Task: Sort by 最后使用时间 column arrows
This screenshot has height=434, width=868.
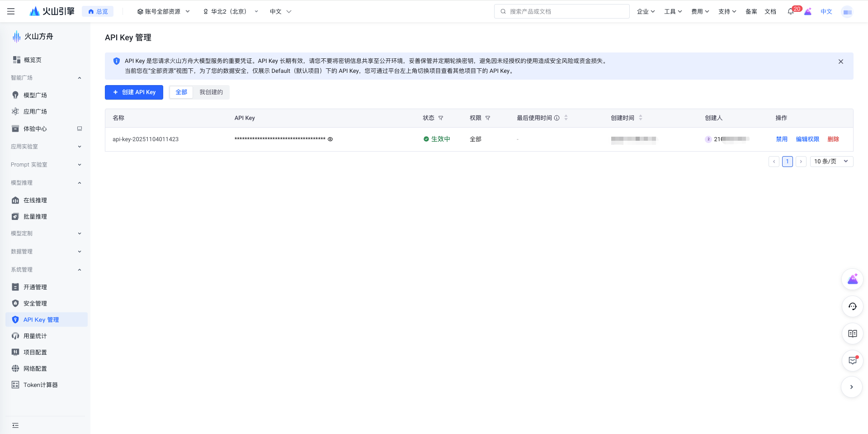Action: tap(566, 118)
